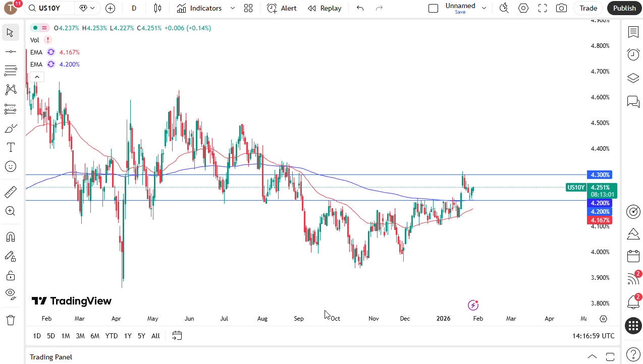Toggle magnet mode for drawings

pyautogui.click(x=10, y=237)
